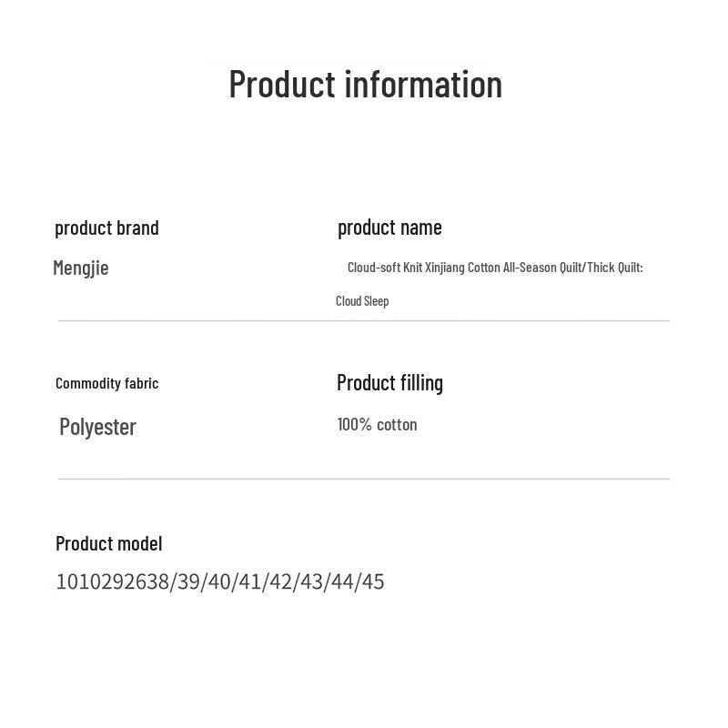Click the divider line below Polyester
Screen dimensions: 728x728
(x=364, y=479)
